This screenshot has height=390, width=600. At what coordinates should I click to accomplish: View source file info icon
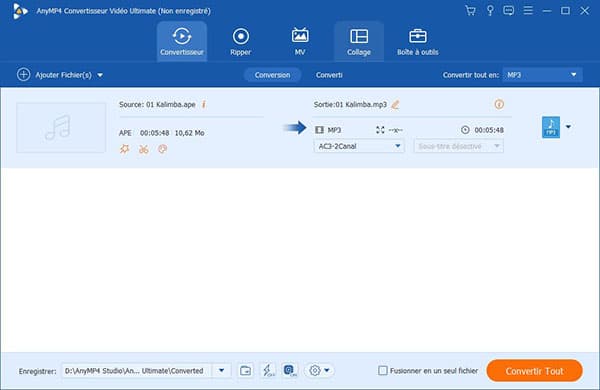point(204,104)
